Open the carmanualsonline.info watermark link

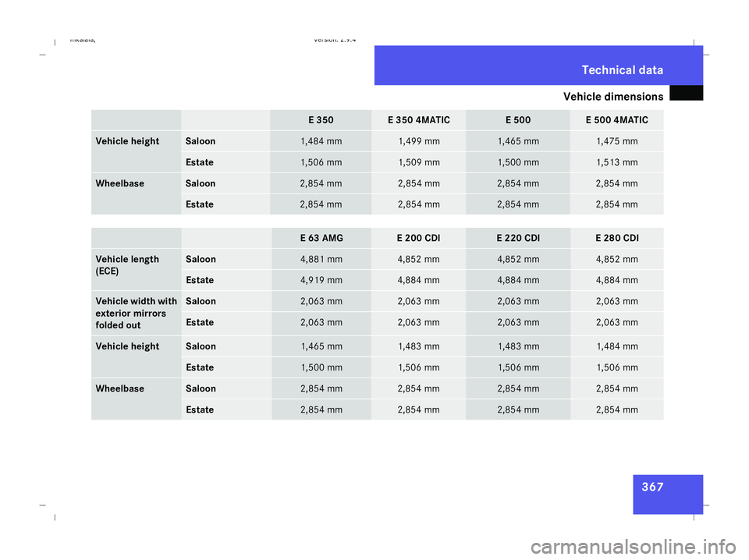coord(634,547)
